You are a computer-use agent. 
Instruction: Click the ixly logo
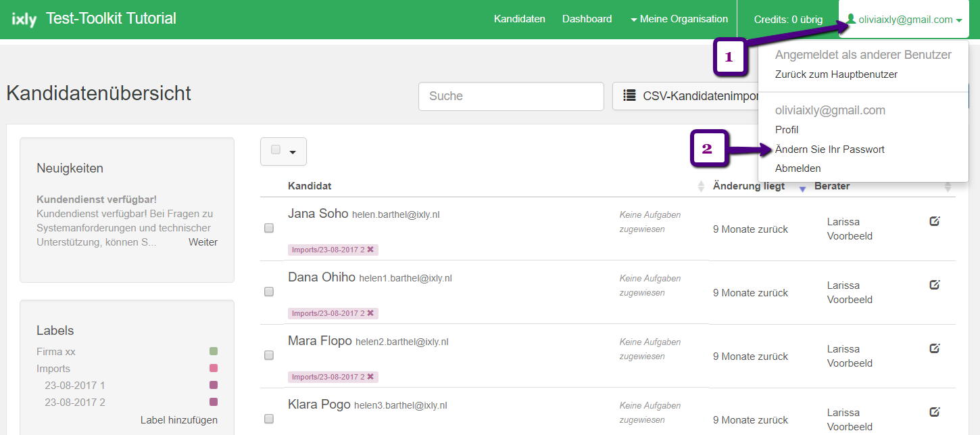pyautogui.click(x=24, y=20)
